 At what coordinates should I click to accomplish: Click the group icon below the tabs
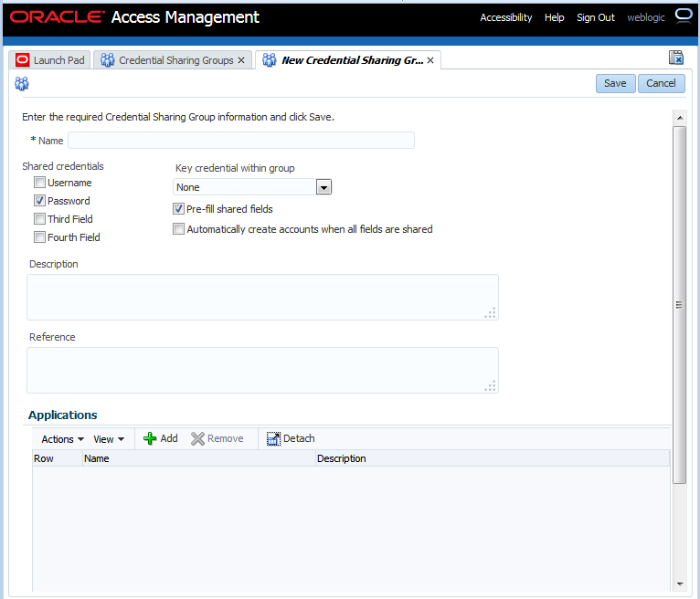click(21, 83)
